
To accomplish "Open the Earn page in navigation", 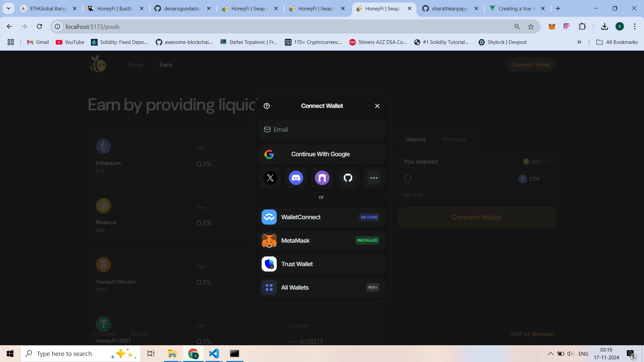I will [x=166, y=65].
